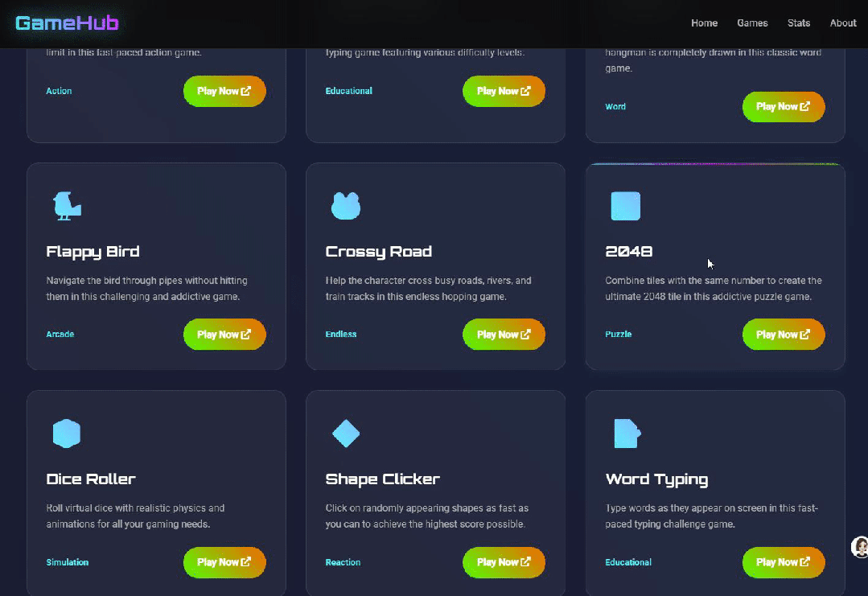Click the Puzzle category tag
Viewport: 868px width, 596px height.
619,335
